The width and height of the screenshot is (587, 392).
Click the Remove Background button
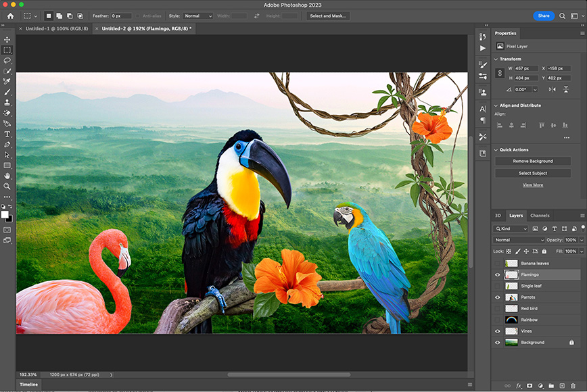tap(533, 161)
